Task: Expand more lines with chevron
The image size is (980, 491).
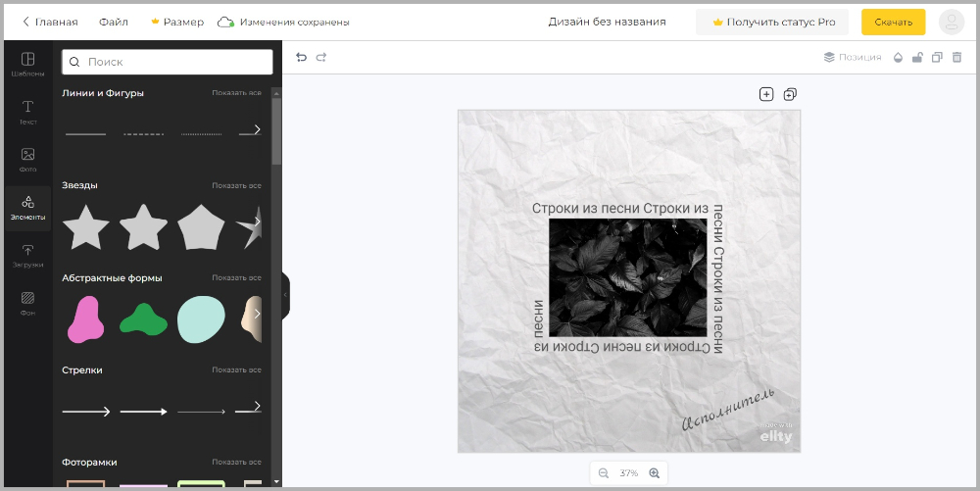Action: click(x=257, y=129)
